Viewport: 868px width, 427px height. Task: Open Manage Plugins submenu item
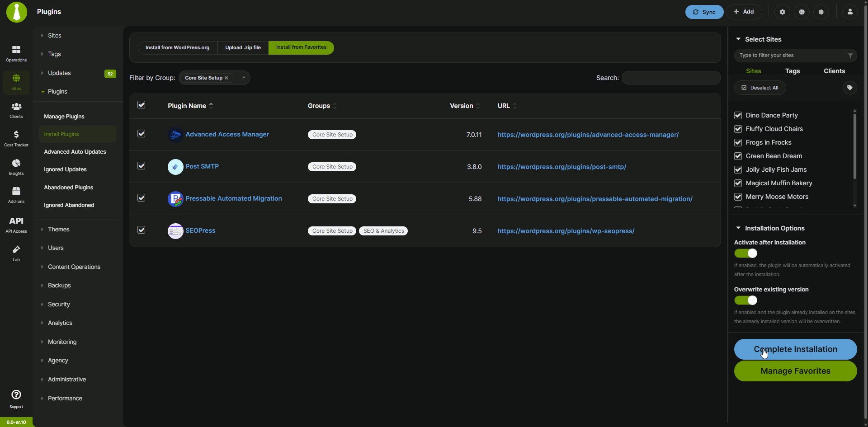64,117
